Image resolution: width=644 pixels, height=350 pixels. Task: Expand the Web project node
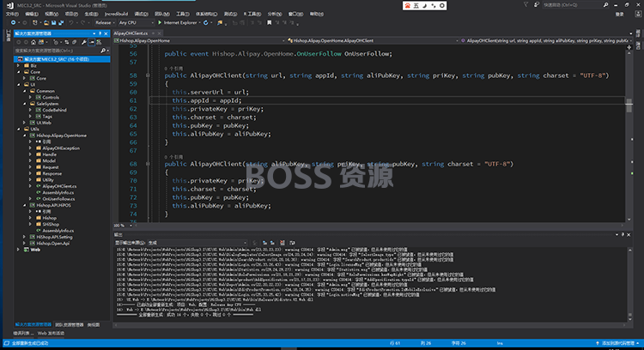coord(18,250)
